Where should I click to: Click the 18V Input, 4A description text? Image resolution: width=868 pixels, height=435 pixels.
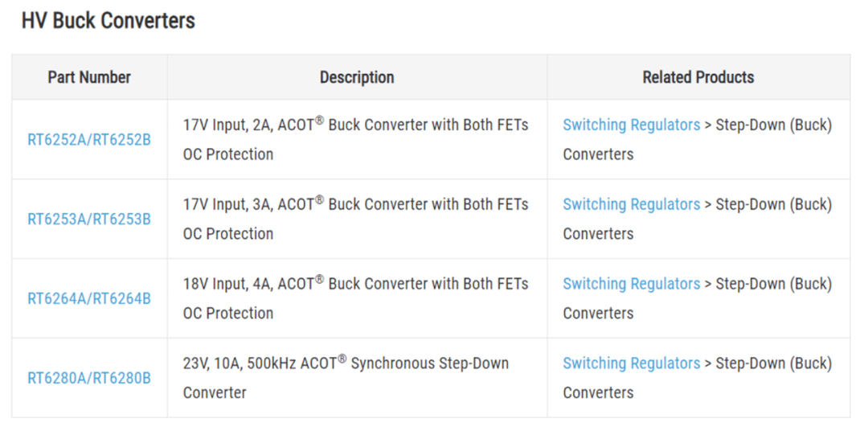[355, 284]
